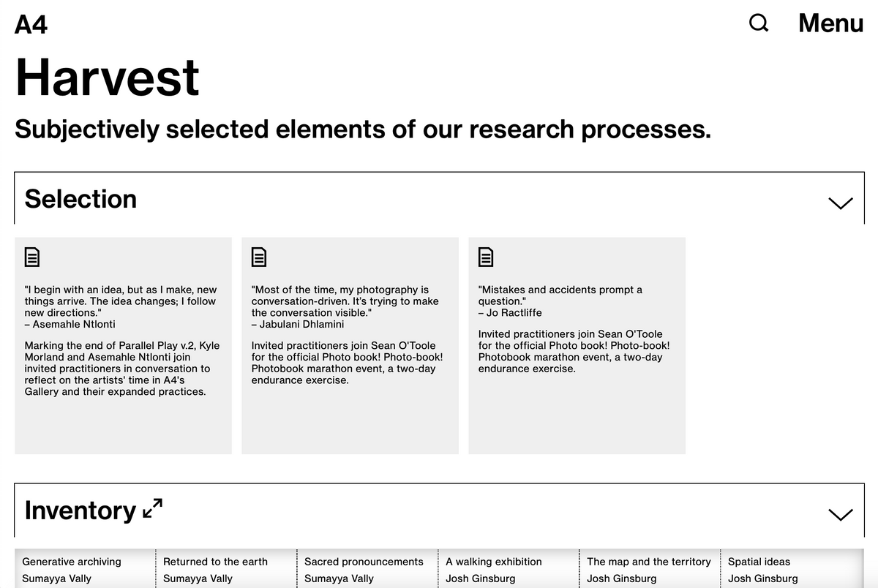Click document icon on Jabulani Dhlamini card
Image resolution: width=878 pixels, height=588 pixels.
[x=259, y=257]
